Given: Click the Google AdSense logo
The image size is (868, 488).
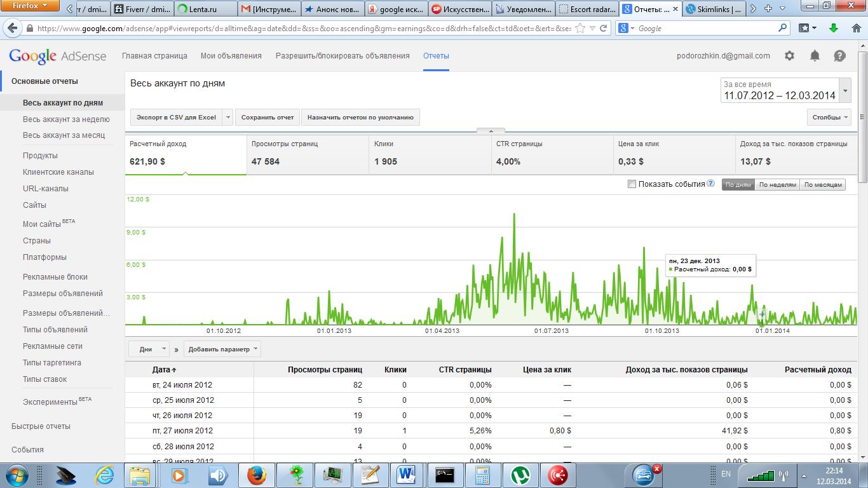Looking at the screenshot, I should 58,56.
